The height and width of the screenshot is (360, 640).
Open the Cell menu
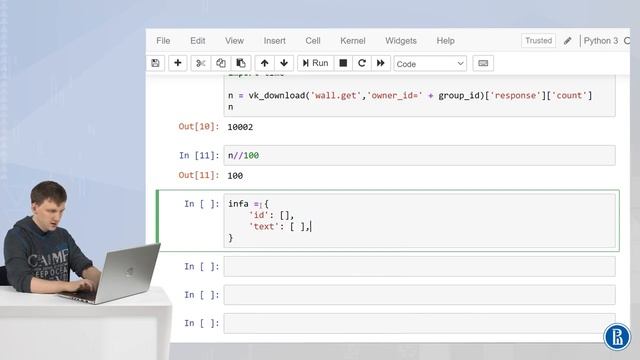pos(313,41)
